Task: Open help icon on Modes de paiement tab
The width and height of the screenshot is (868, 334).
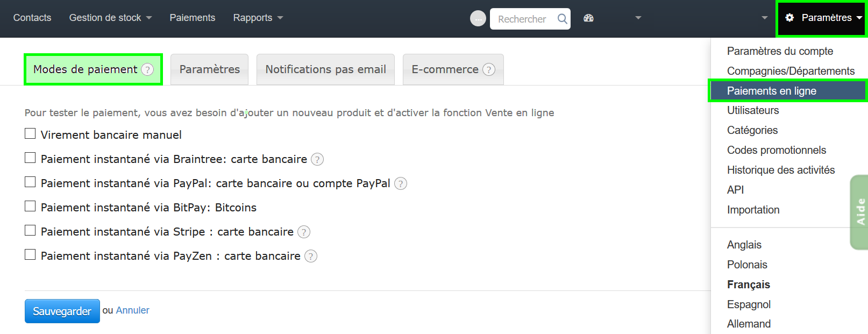Action: (x=148, y=69)
